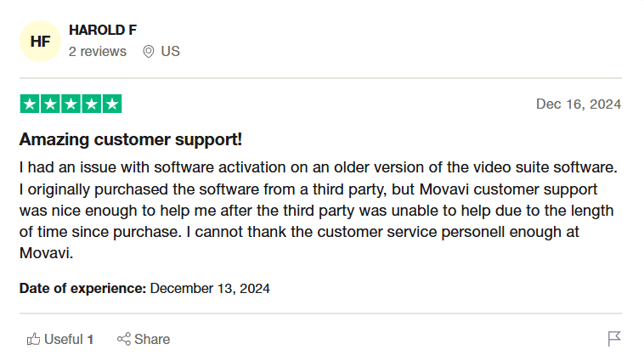Click the review body paragraph text
The height and width of the screenshot is (361, 644).
pos(314,208)
